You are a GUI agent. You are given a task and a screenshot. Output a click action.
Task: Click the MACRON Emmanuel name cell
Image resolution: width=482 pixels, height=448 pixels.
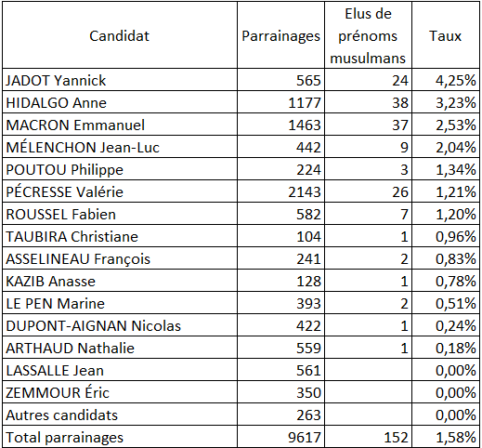[120, 125]
